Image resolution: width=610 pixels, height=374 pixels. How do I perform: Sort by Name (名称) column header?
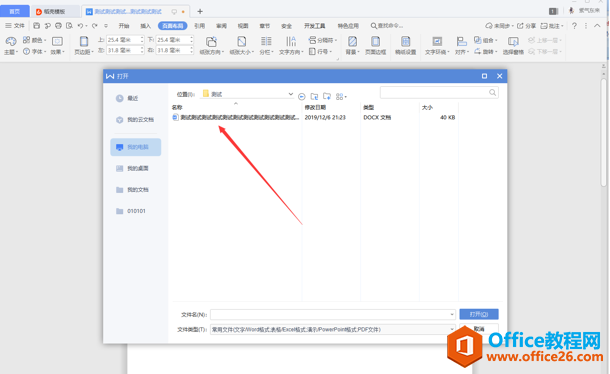point(177,107)
